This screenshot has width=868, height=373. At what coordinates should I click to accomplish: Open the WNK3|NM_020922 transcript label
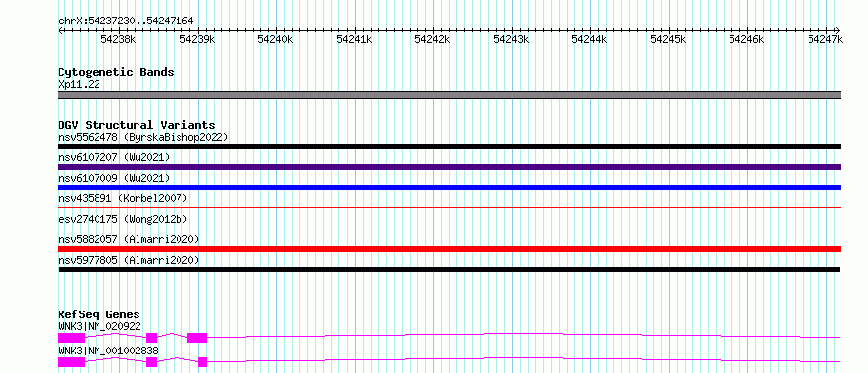coord(100,326)
